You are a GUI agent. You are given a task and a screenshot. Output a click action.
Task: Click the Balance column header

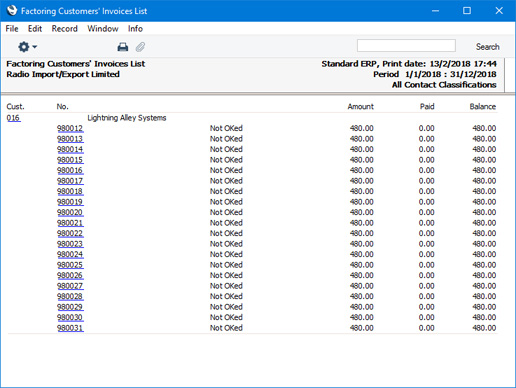click(x=483, y=107)
